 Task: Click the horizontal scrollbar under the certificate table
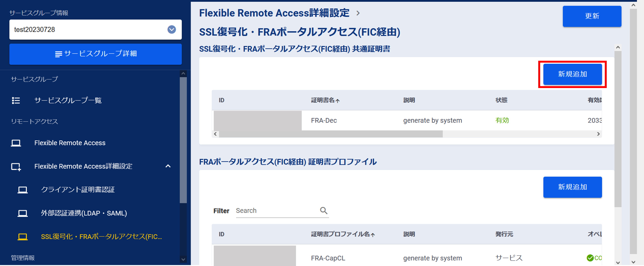(330, 134)
